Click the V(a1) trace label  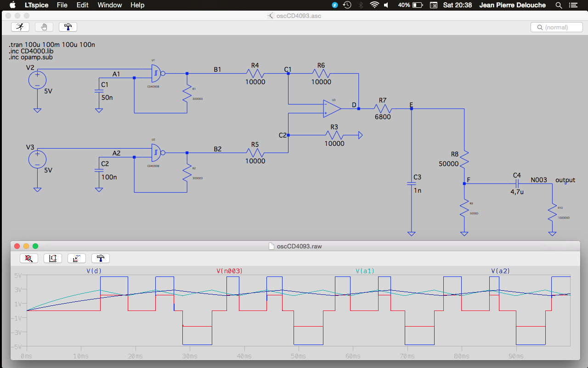(x=365, y=271)
